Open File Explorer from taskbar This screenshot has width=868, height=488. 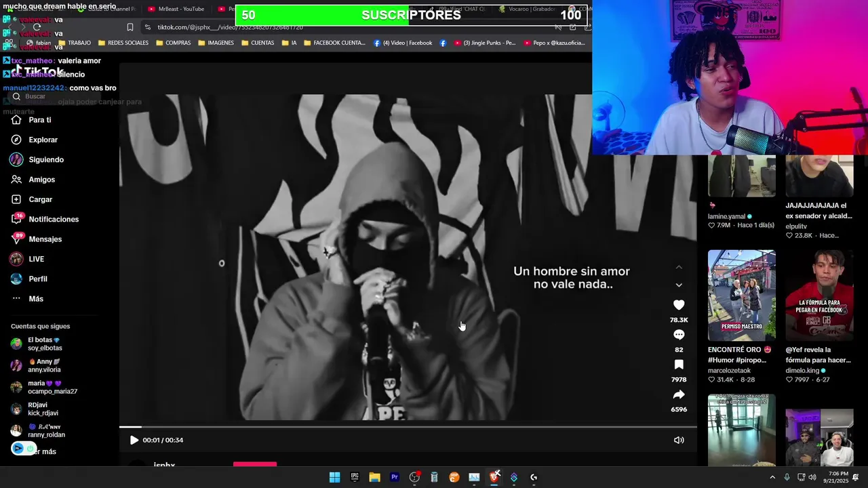(x=374, y=477)
